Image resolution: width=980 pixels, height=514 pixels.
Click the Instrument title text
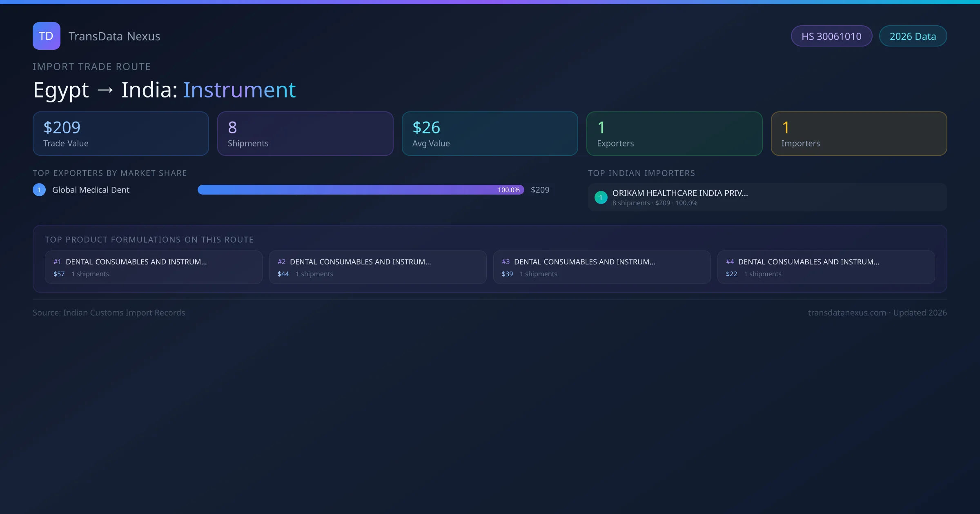239,90
